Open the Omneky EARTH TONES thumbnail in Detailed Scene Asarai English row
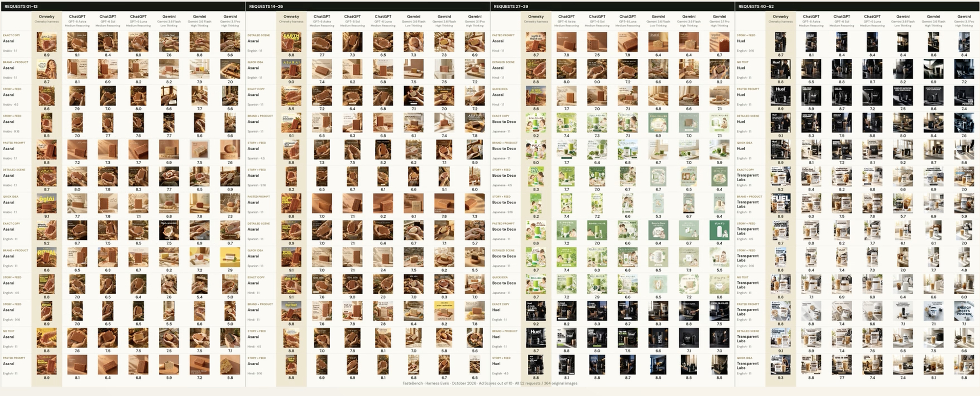The image size is (980, 396). coord(291,43)
